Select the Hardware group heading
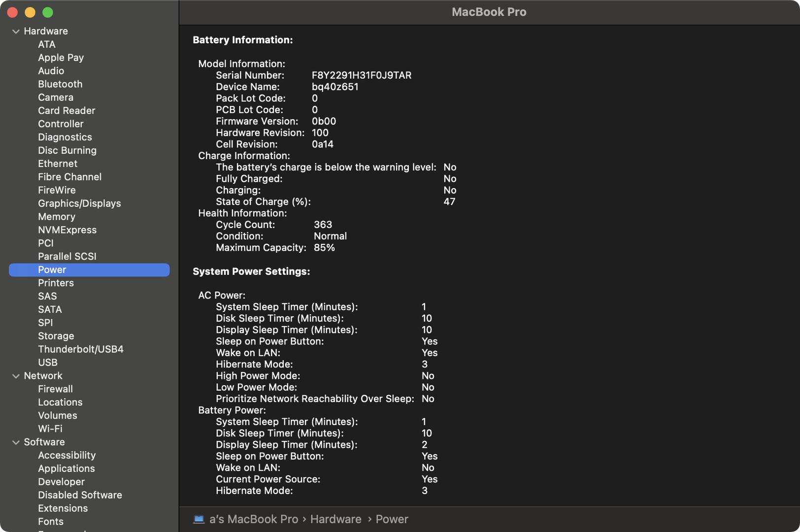800x532 pixels. coord(46,31)
